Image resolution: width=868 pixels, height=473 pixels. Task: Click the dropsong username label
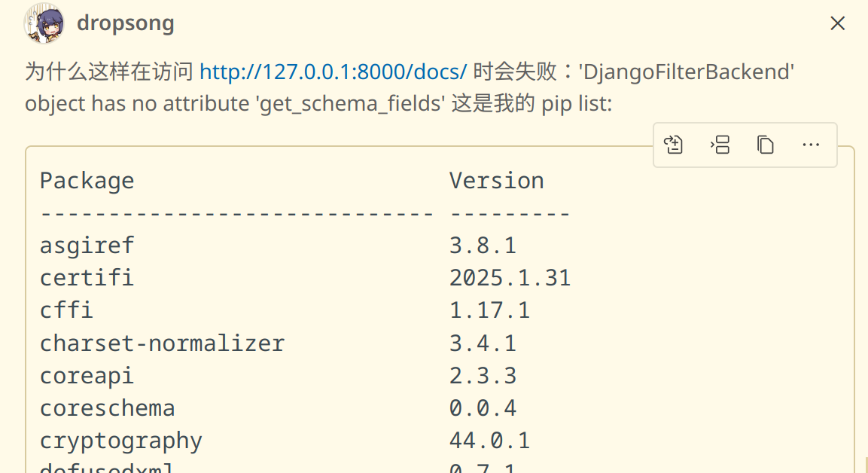click(x=125, y=23)
